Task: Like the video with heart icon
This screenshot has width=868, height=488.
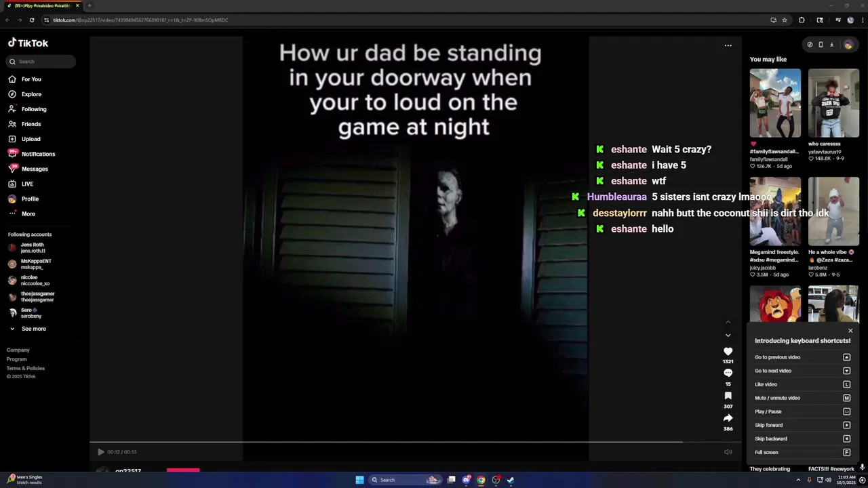Action: pos(728,351)
